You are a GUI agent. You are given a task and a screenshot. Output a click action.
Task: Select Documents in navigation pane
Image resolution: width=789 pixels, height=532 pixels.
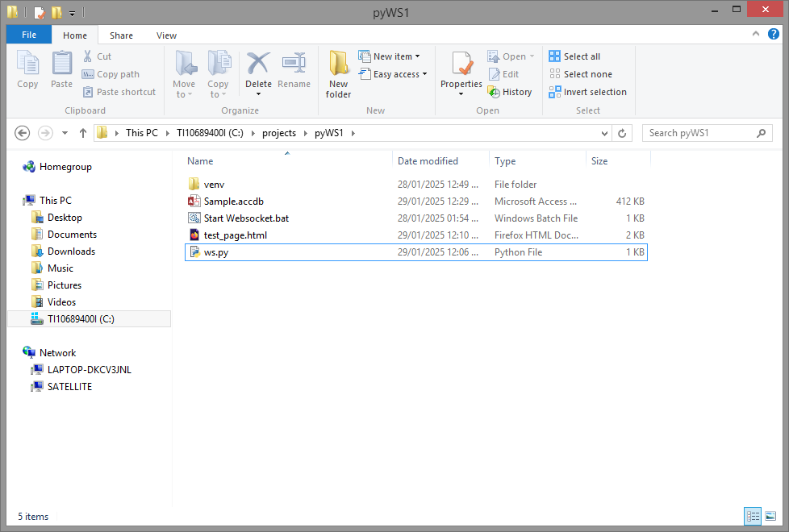[x=64, y=235]
